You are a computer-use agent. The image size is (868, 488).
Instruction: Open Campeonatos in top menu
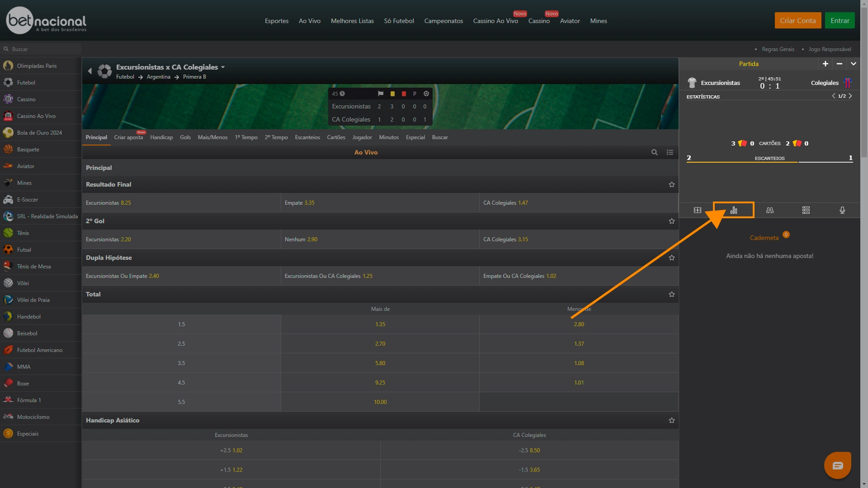pos(443,21)
